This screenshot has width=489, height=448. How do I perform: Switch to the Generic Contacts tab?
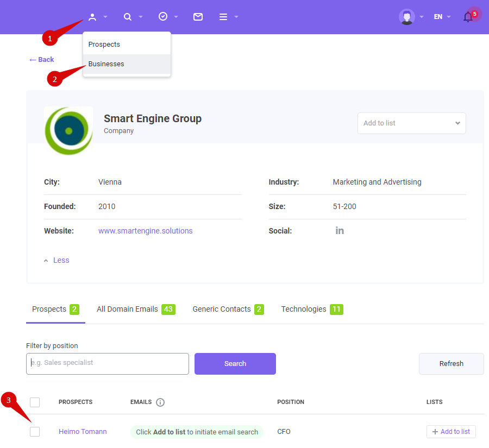(x=228, y=310)
